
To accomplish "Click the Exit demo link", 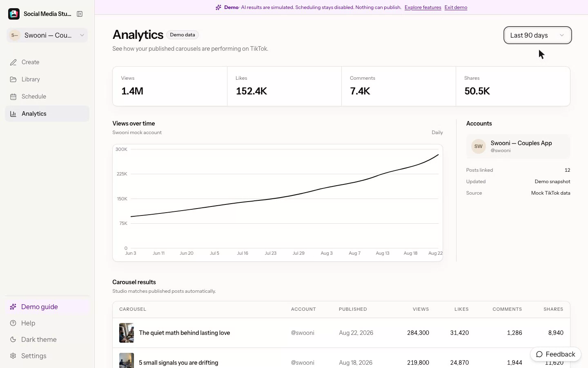I will click(456, 7).
